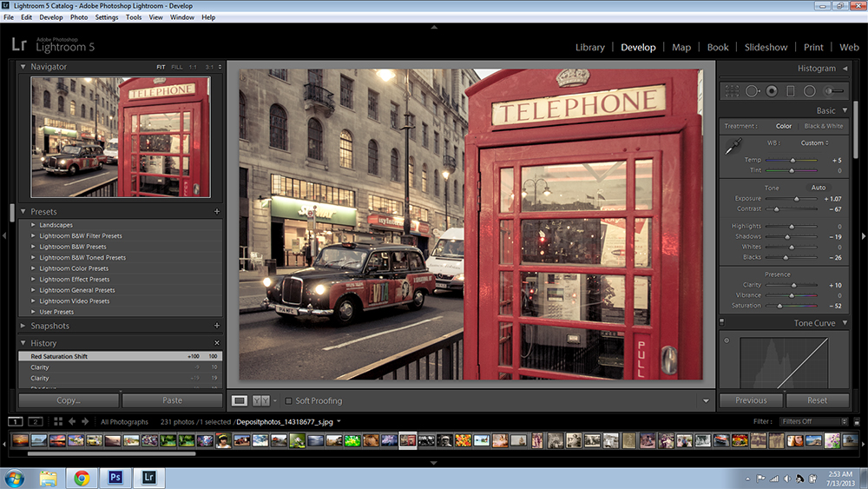Pick the Radial Filter tool
868x489 pixels.
coord(809,90)
